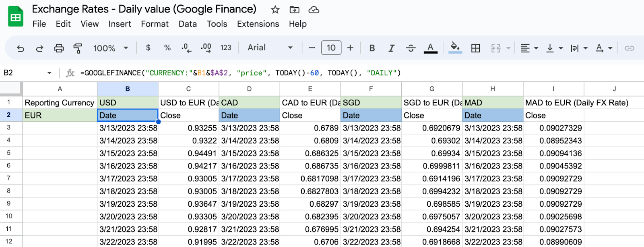
Task: Insert a link with the link icon
Action: [629, 48]
